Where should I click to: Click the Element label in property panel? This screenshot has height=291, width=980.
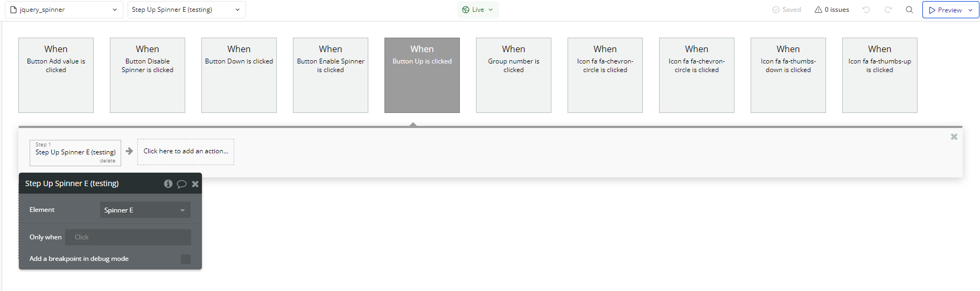click(x=42, y=210)
